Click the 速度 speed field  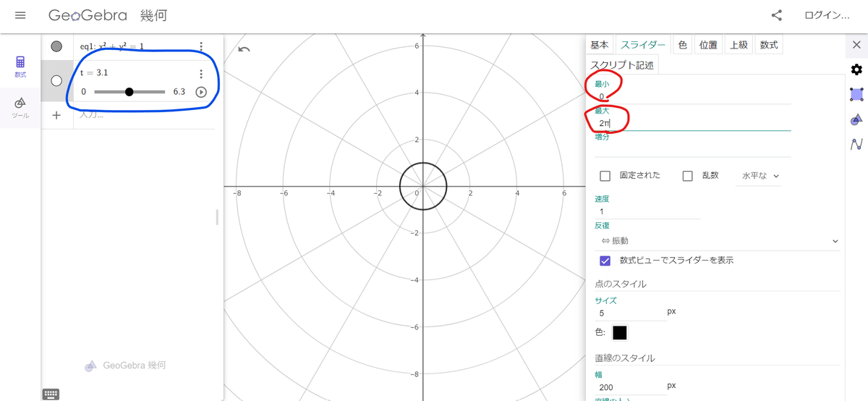click(x=647, y=211)
